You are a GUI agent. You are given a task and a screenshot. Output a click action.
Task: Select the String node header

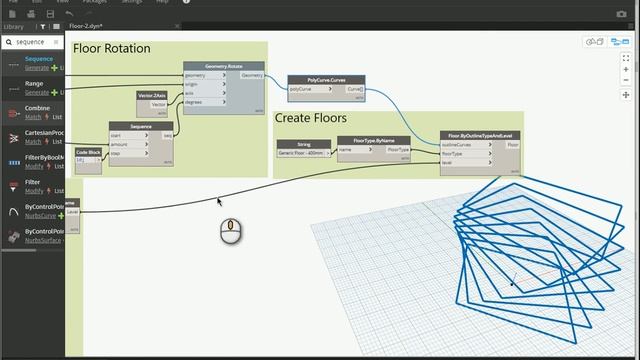[304, 144]
